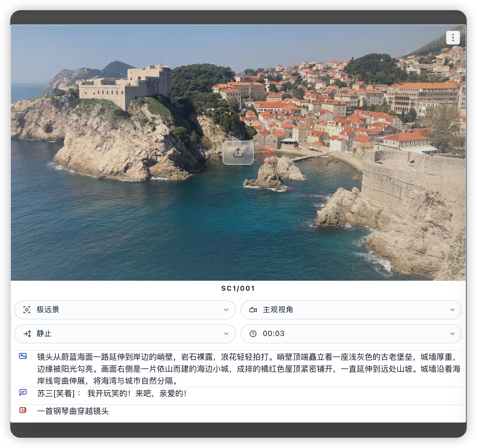The width and height of the screenshot is (477, 448).
Task: Click the purple dialogue bubble icon
Action: point(23,393)
